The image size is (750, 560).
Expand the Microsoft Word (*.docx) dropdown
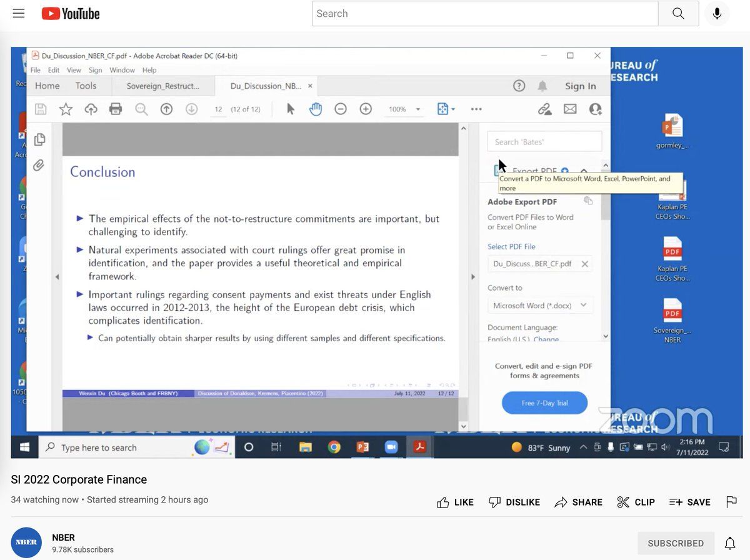[539, 306]
